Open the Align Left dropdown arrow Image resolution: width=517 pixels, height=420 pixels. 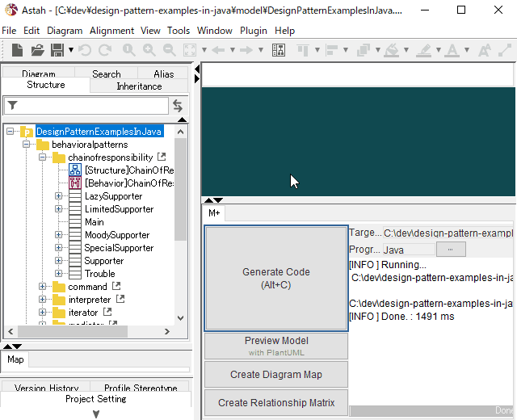point(346,50)
